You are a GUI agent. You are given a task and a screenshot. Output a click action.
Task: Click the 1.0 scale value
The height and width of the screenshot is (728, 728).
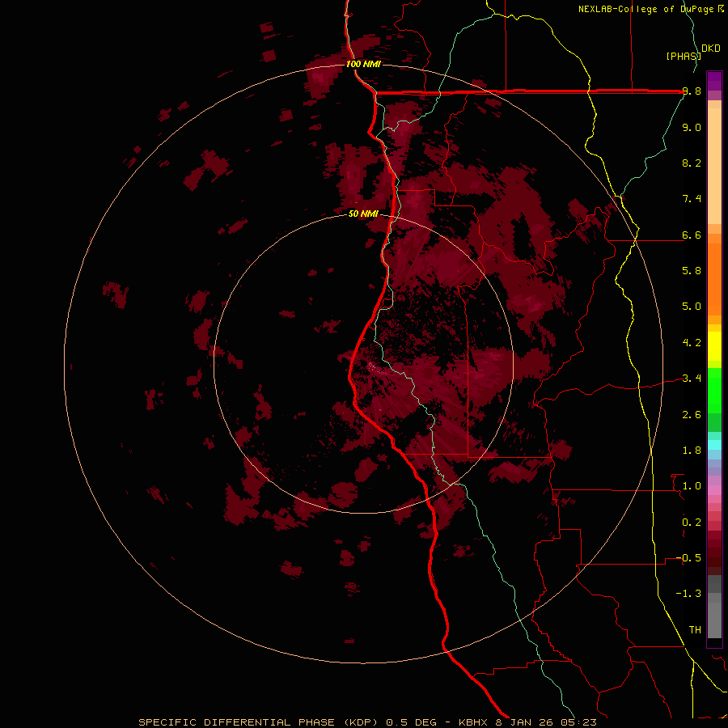click(692, 486)
